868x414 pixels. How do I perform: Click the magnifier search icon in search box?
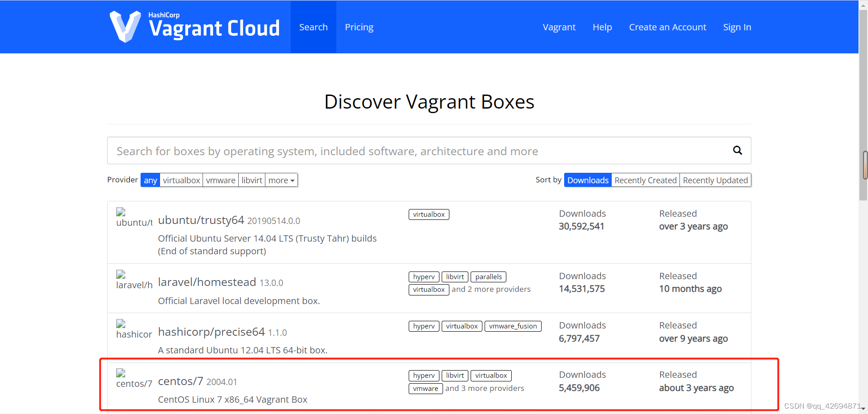[x=737, y=150]
